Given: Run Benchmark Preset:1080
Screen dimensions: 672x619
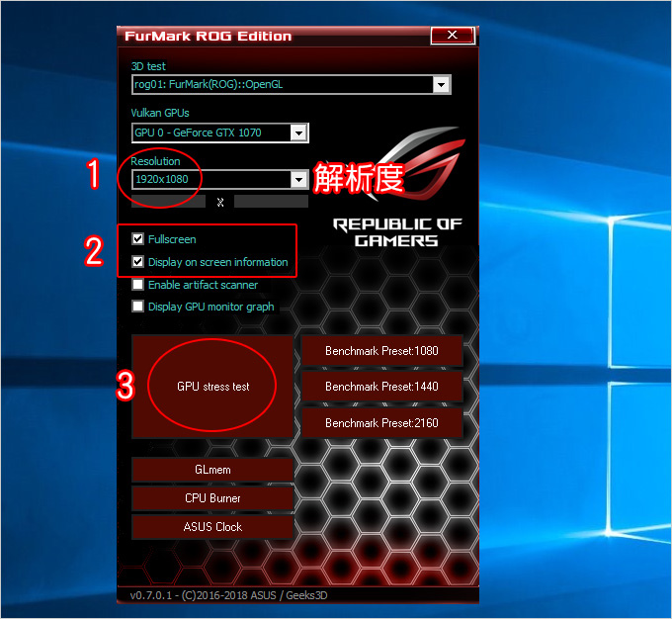Looking at the screenshot, I should click(x=381, y=351).
